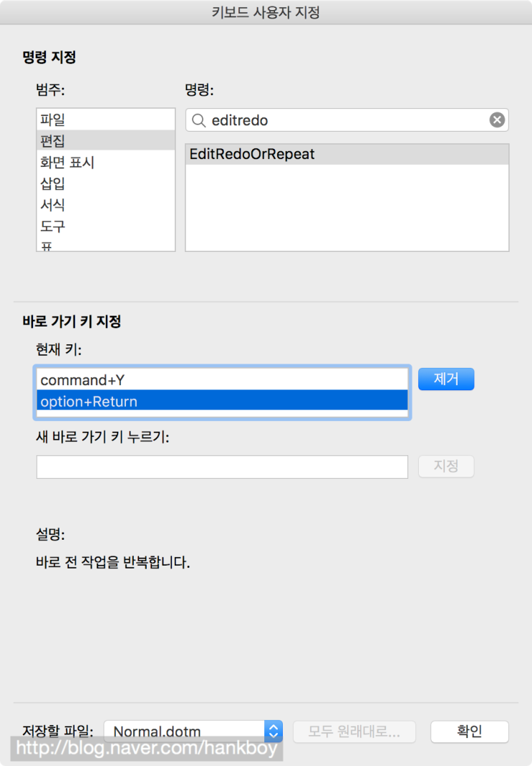Click the 제거 button
This screenshot has width=532, height=766.
point(446,379)
